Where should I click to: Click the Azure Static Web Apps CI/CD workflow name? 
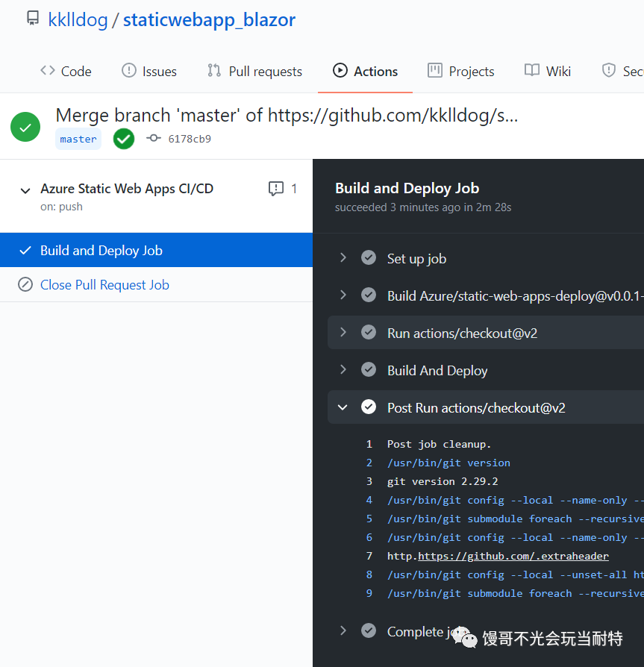tap(127, 189)
